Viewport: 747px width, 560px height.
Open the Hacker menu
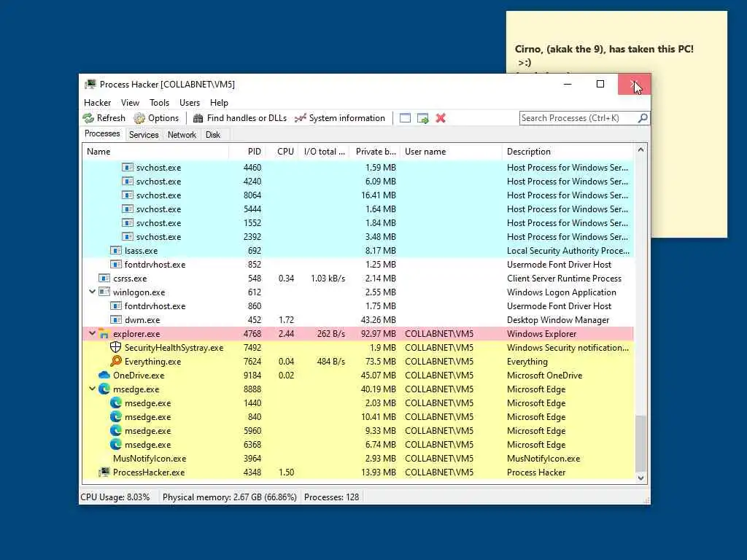tap(97, 102)
